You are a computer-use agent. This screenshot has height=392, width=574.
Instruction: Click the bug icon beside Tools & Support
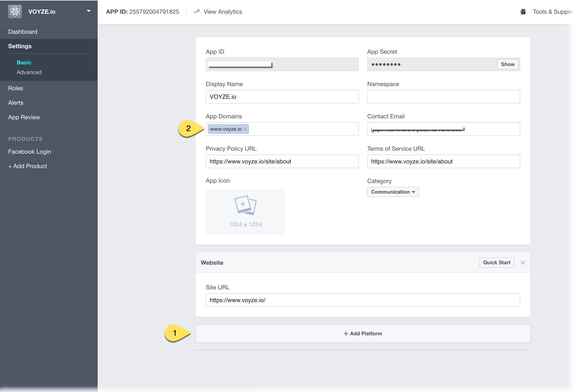pyautogui.click(x=523, y=11)
